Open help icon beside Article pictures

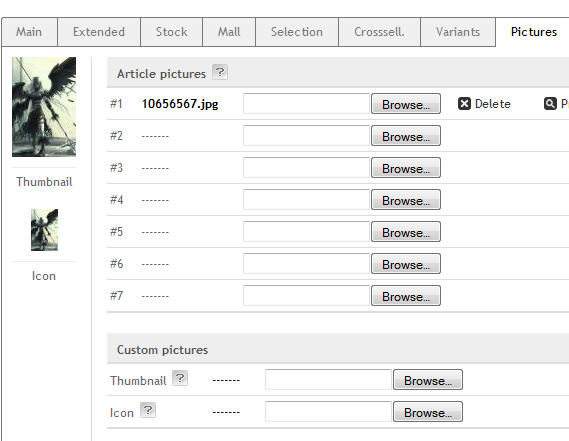[x=220, y=72]
